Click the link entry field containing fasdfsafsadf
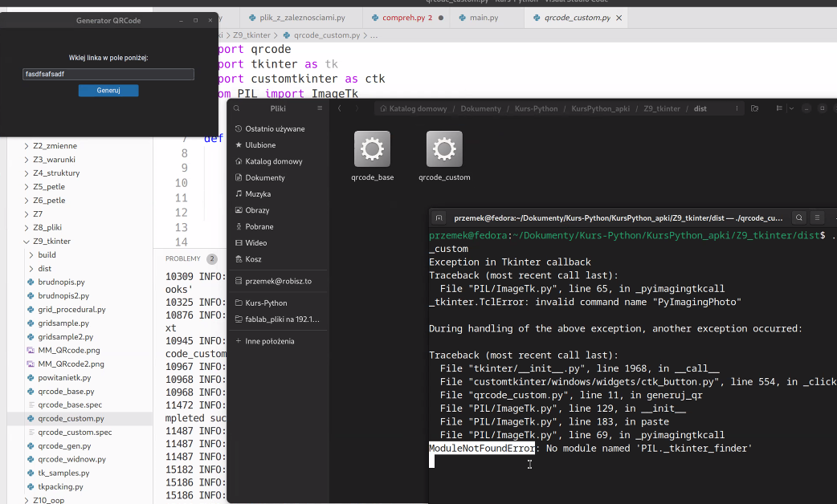Viewport: 837px width, 504px height. click(108, 74)
